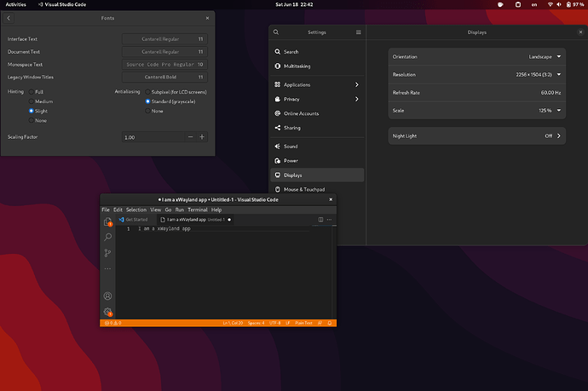Select Power in Settings sidebar
The image size is (588, 391).
click(317, 160)
